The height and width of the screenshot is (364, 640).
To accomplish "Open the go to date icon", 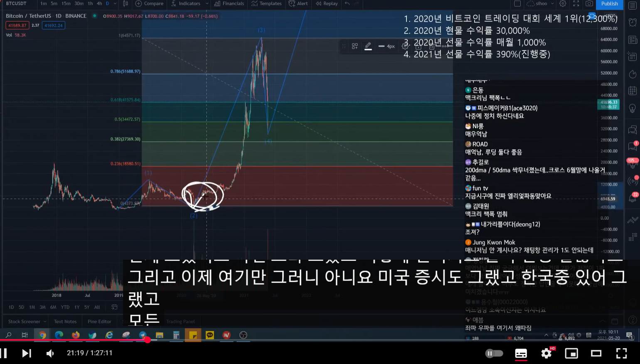I will coord(114,307).
